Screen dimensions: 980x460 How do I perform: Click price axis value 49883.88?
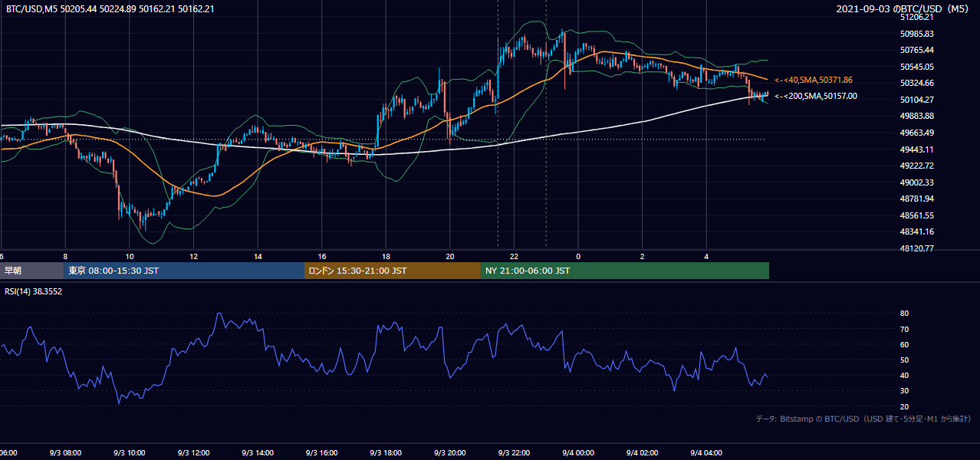coord(916,116)
